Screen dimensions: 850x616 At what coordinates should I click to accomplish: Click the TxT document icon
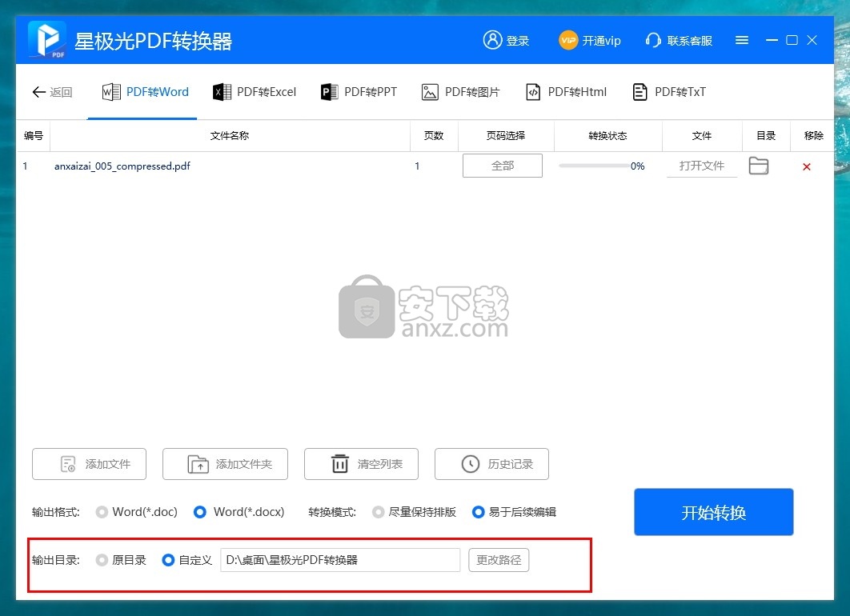[x=640, y=92]
